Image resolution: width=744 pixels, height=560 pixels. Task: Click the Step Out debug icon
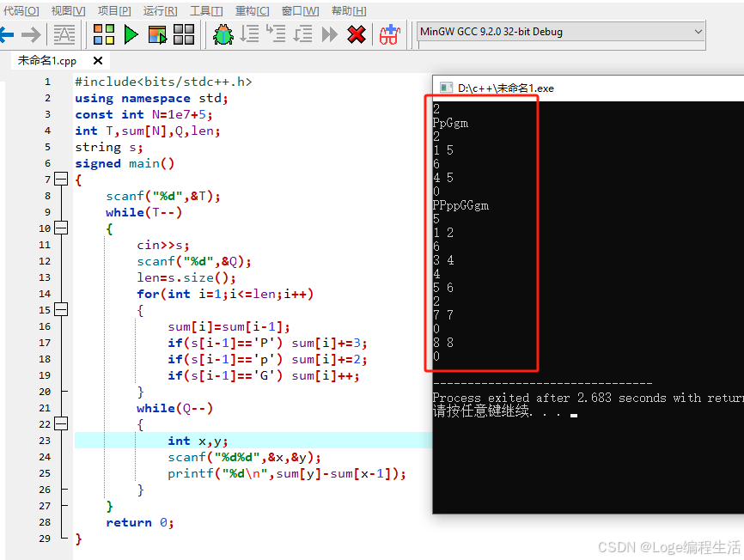[302, 34]
